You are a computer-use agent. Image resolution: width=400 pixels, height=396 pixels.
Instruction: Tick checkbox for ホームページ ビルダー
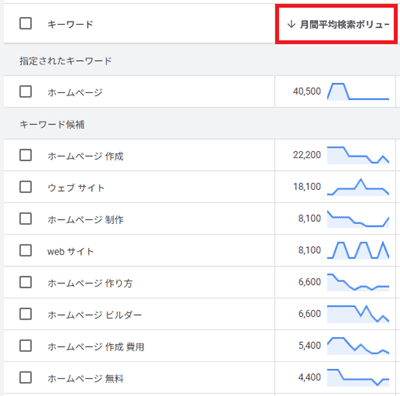coord(26,314)
